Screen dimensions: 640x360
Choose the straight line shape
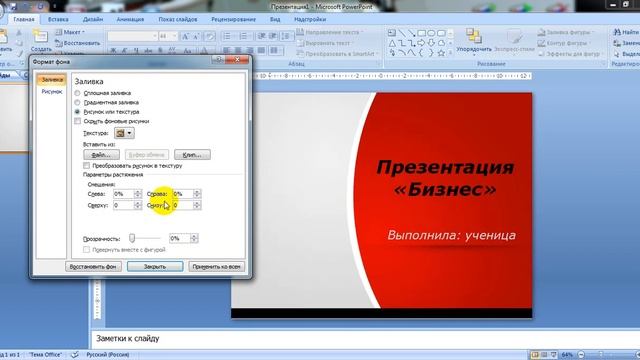pyautogui.click(x=402, y=33)
